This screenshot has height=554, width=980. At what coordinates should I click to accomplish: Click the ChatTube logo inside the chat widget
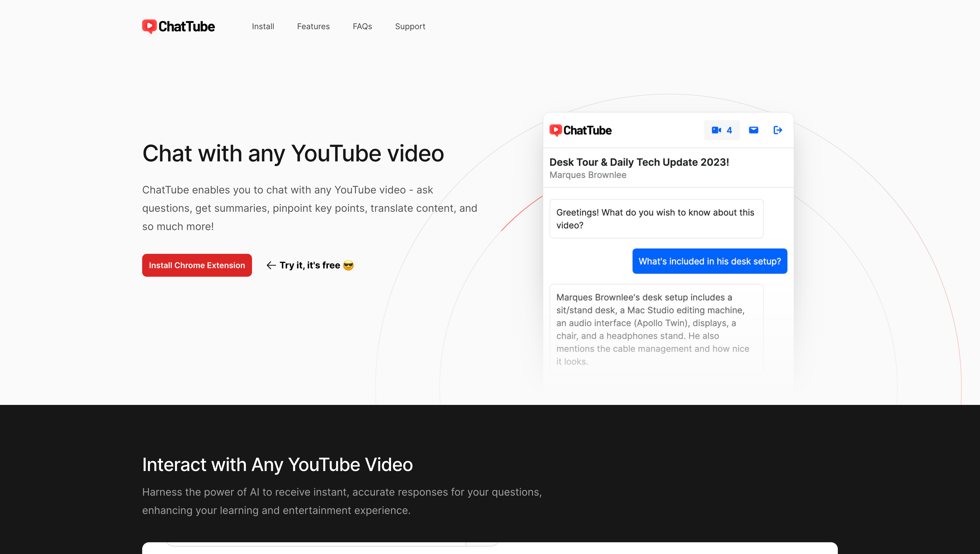pyautogui.click(x=580, y=130)
